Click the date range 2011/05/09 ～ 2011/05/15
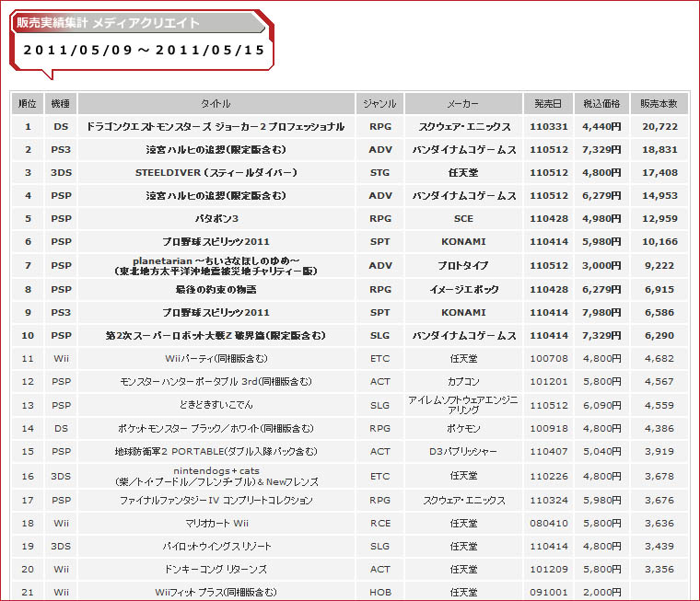This screenshot has width=700, height=601. 145,50
